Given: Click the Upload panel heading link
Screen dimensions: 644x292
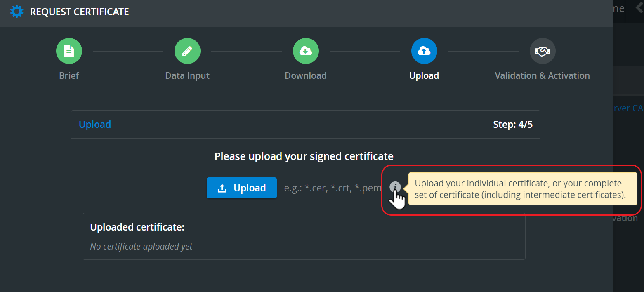Looking at the screenshot, I should pyautogui.click(x=95, y=125).
